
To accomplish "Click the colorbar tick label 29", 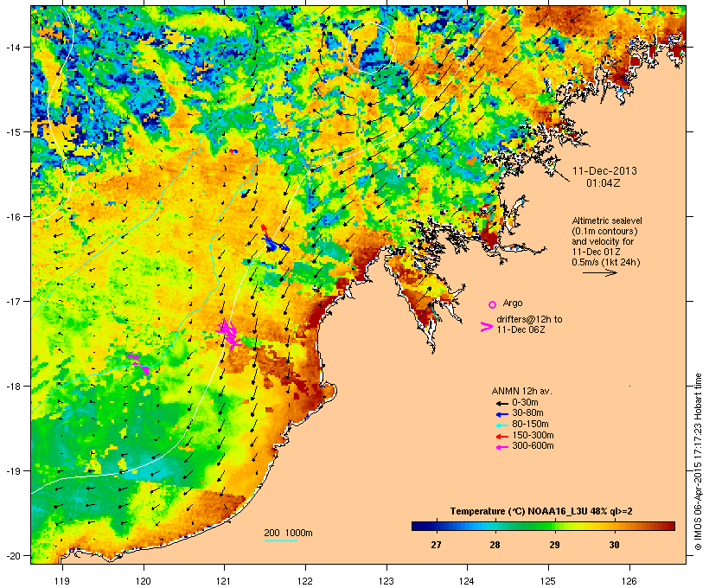I will pos(554,545).
